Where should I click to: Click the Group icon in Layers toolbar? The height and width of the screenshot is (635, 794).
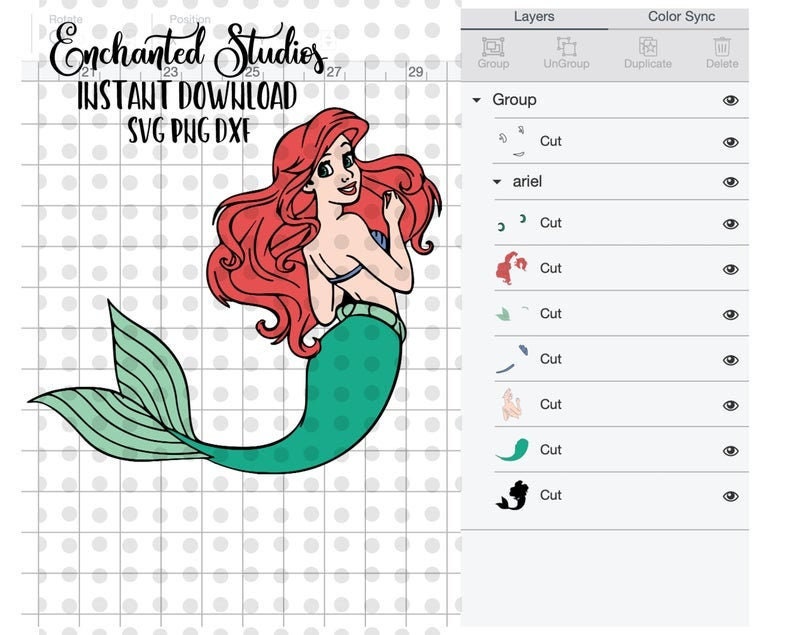tap(493, 47)
